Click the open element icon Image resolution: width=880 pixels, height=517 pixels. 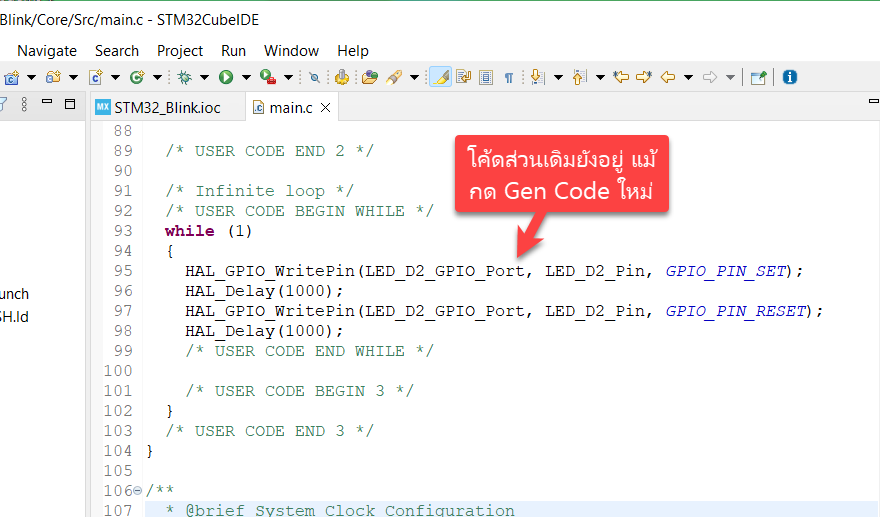coord(369,77)
